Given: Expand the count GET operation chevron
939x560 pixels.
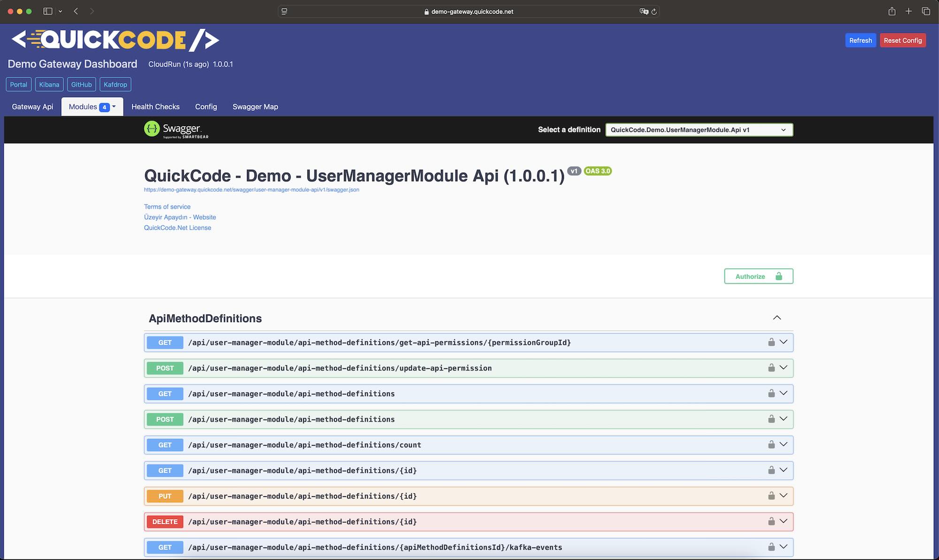Looking at the screenshot, I should click(784, 445).
